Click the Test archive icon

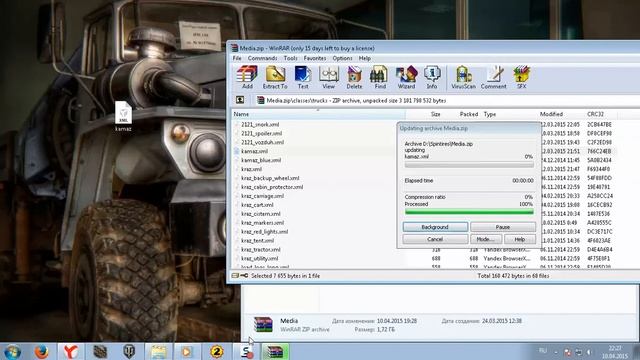point(302,77)
